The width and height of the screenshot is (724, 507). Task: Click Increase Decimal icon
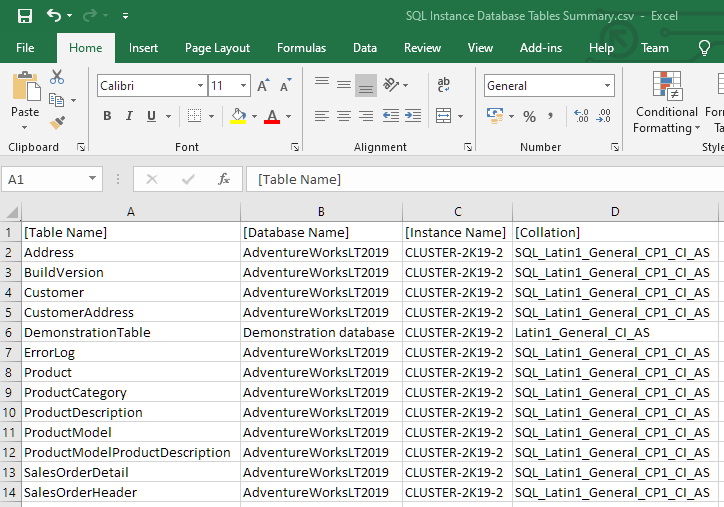click(581, 116)
